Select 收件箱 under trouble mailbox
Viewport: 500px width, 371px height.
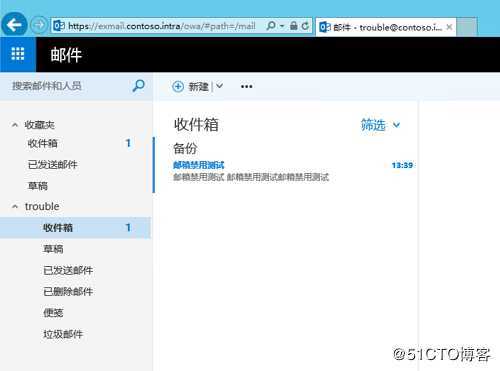point(75,228)
